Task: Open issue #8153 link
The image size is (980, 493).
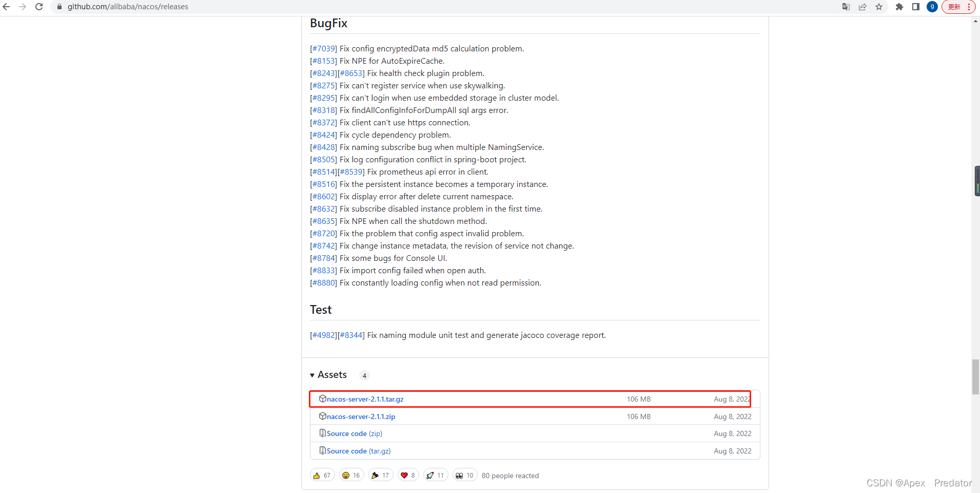Action: (323, 61)
